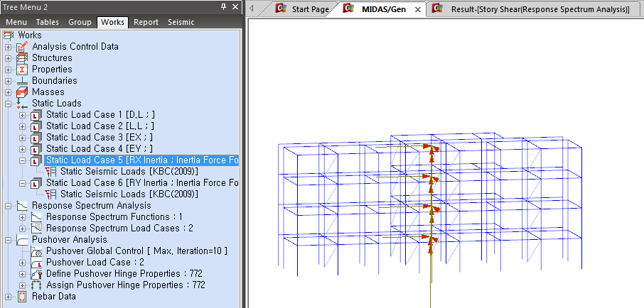Viewport: 644px width, 308px height.
Task: Expand the Structures node
Action: (x=9, y=58)
